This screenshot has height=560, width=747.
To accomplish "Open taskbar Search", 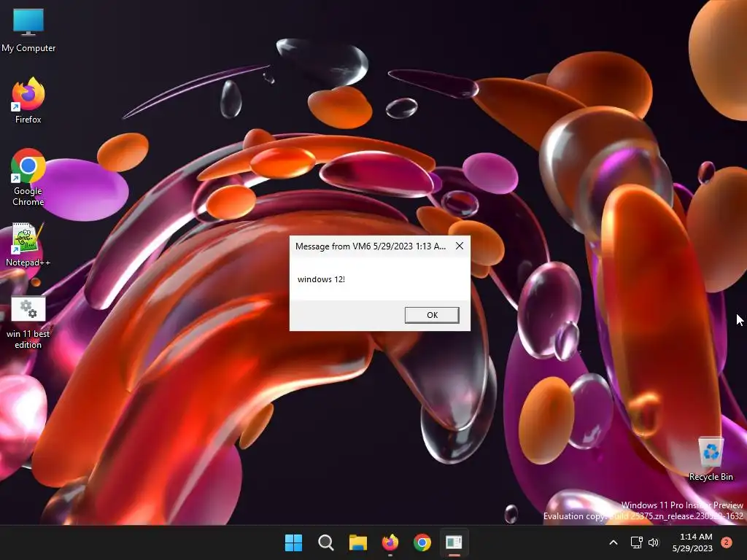I will coord(326,542).
